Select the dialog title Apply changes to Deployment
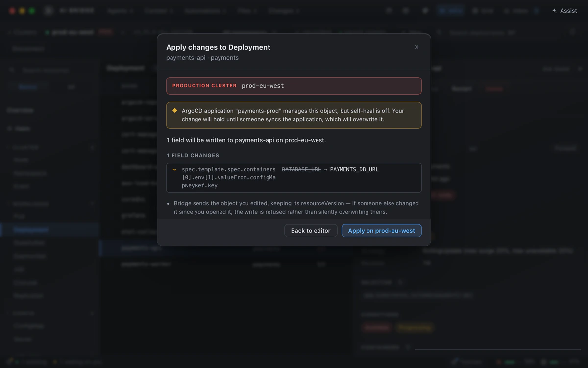 tap(218, 47)
